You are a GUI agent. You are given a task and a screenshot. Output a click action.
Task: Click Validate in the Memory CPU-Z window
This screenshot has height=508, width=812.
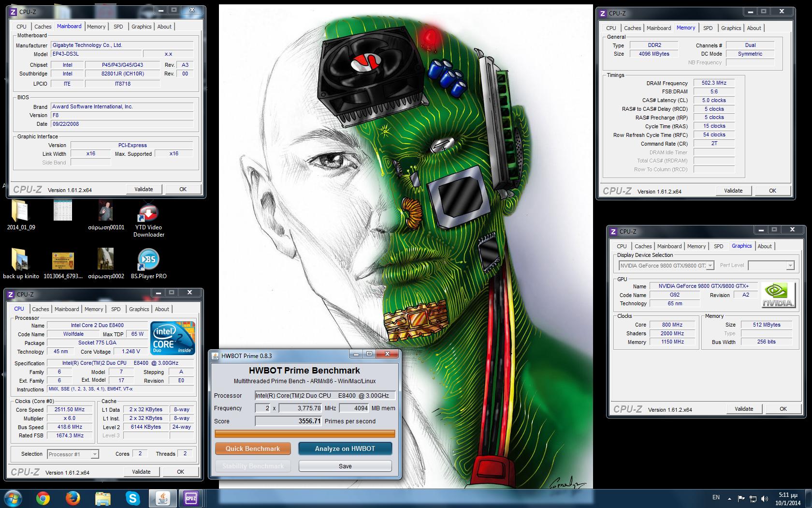click(733, 191)
